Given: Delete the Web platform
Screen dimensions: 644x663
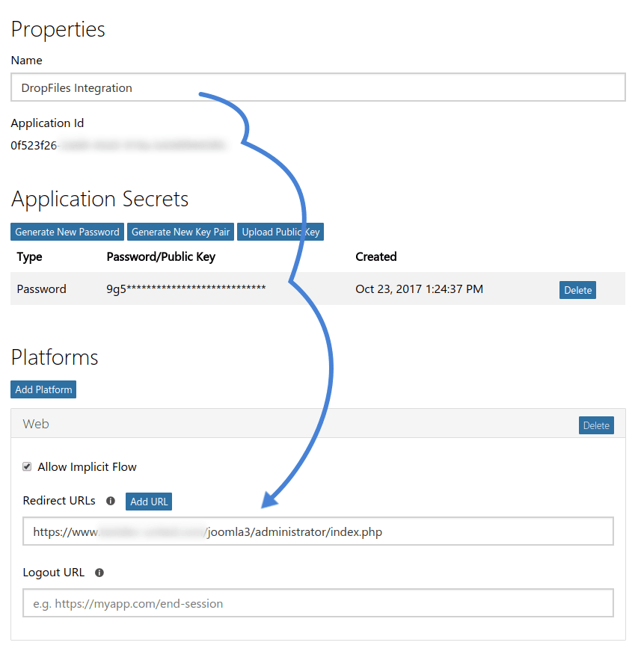Looking at the screenshot, I should tap(596, 425).
